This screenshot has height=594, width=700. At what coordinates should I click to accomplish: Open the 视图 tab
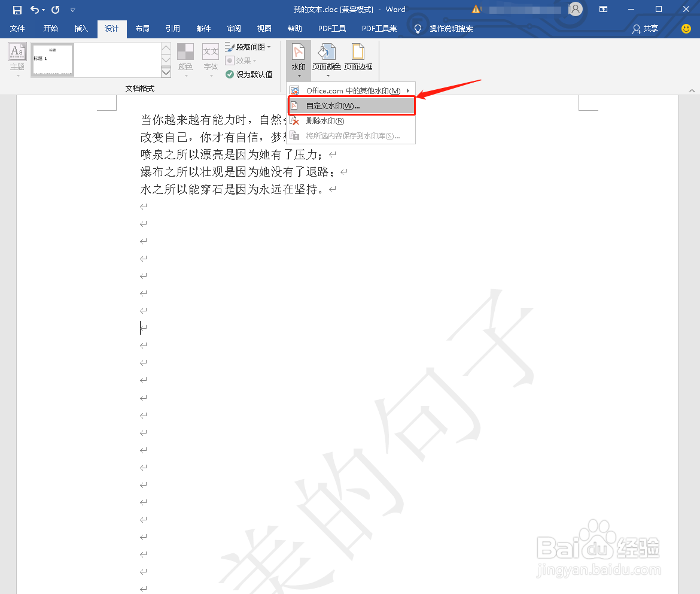click(x=264, y=29)
